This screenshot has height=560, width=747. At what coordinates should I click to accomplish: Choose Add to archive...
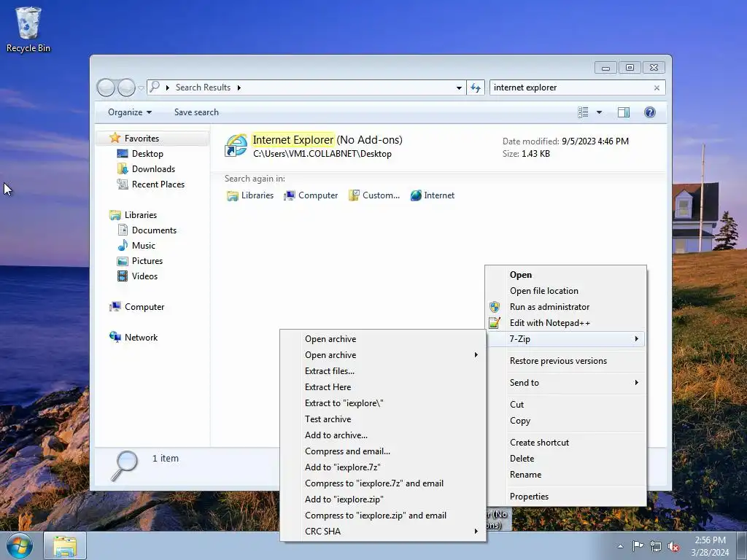[x=383, y=435]
